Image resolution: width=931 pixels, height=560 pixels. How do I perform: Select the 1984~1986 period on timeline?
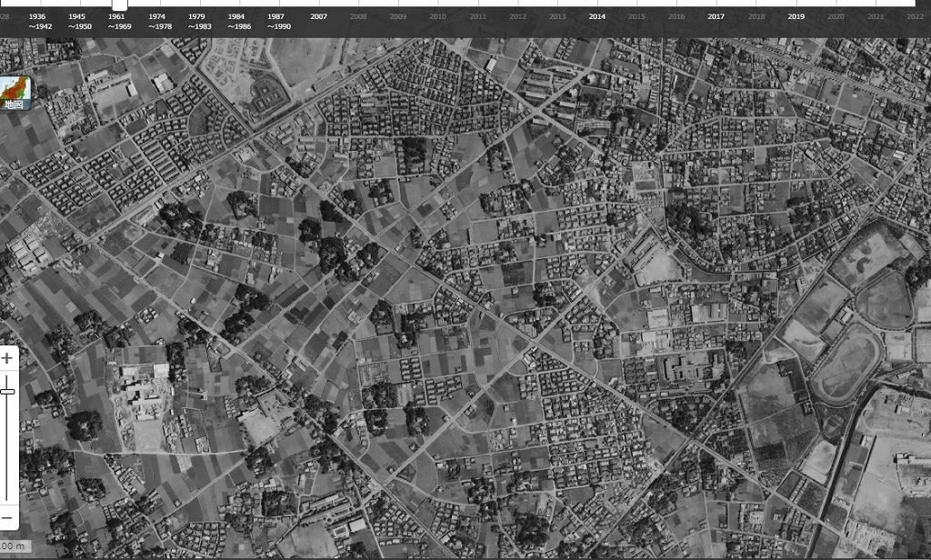239,22
